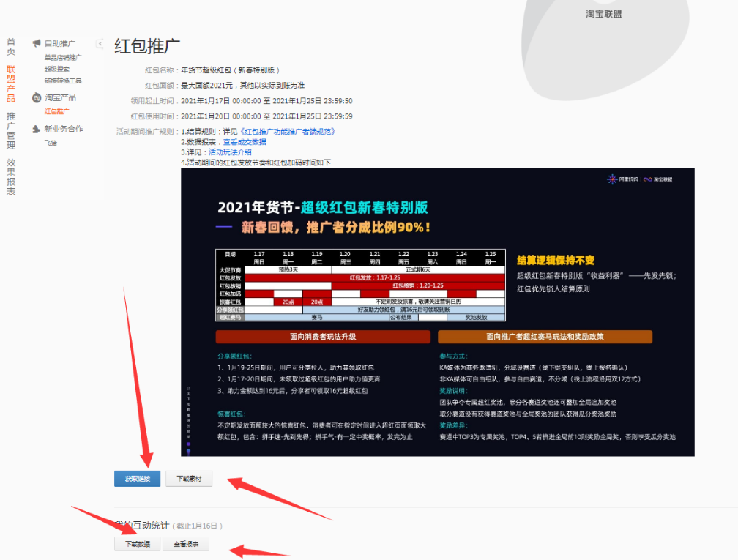Collapse the sidebar with the arrow button
The width and height of the screenshot is (738, 560).
click(100, 44)
